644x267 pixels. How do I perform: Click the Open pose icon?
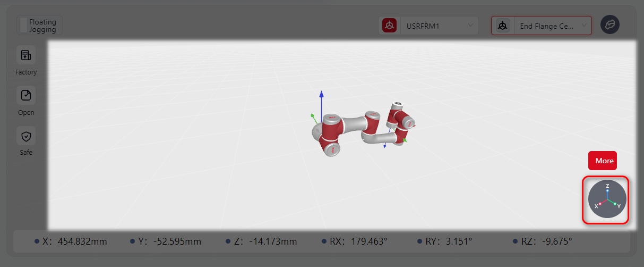point(26,96)
